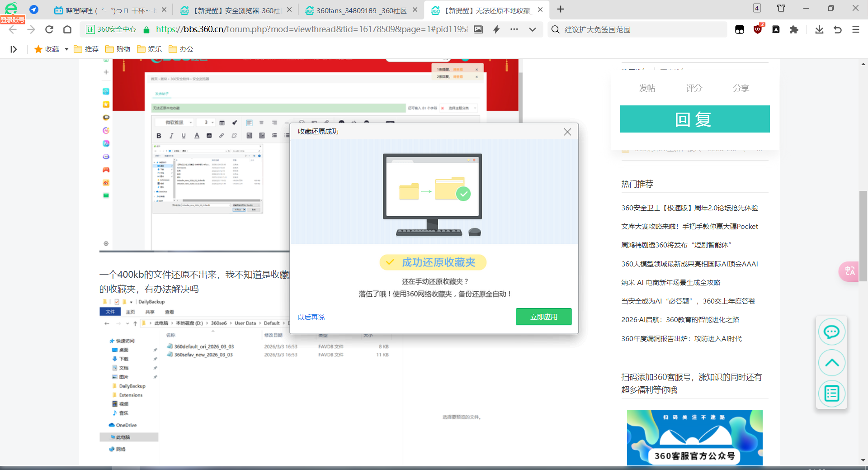
Task: Click the restore closed tab arrow icon
Action: point(838,29)
